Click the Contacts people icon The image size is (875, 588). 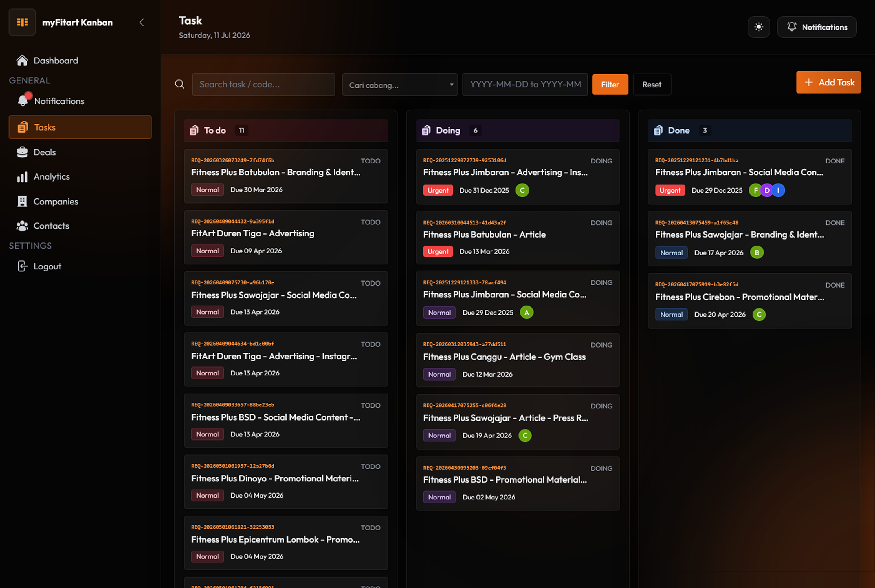(x=22, y=226)
